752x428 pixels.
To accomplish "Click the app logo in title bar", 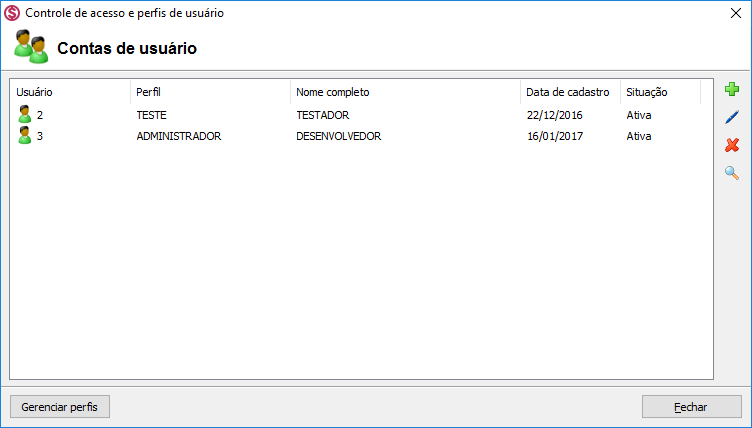I will (x=12, y=13).
